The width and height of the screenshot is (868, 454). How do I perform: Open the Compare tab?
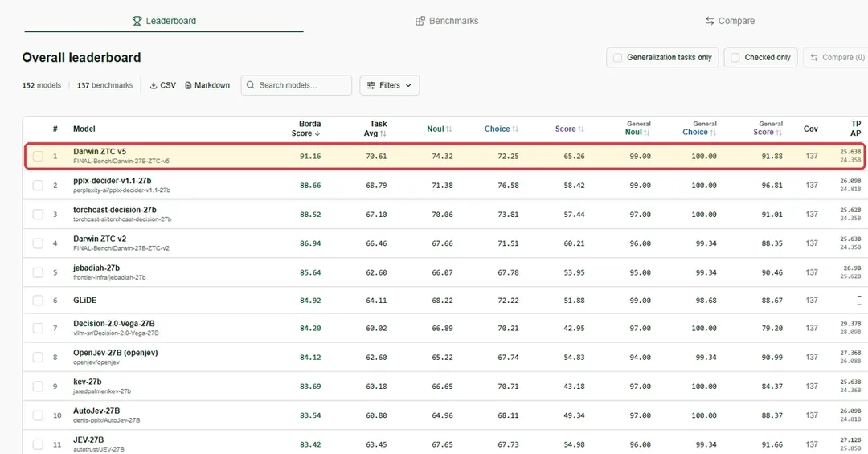730,21
